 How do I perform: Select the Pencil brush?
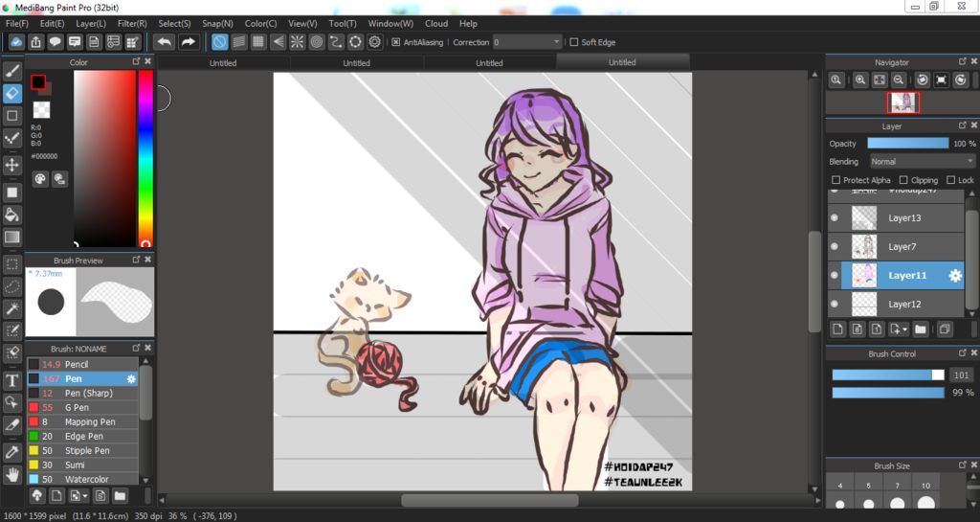[x=82, y=365]
